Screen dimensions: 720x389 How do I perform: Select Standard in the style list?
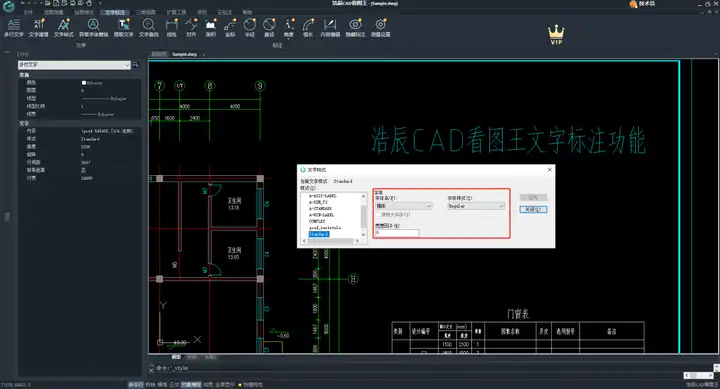[x=319, y=234]
